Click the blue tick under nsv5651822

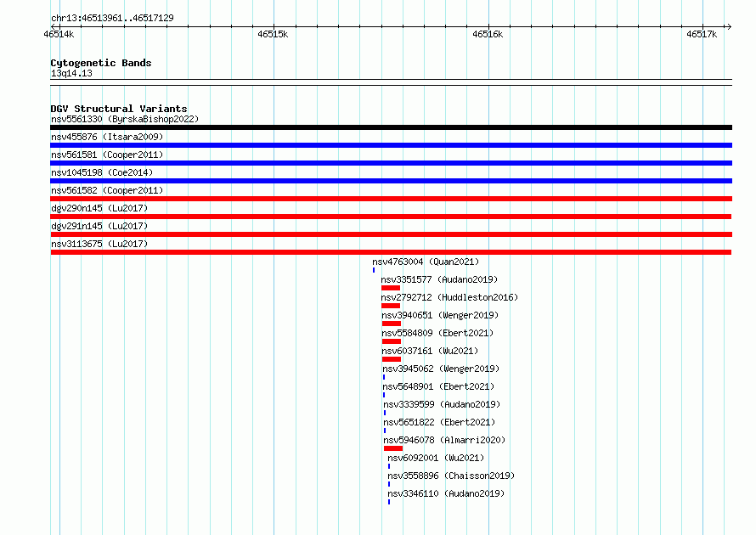point(385,431)
